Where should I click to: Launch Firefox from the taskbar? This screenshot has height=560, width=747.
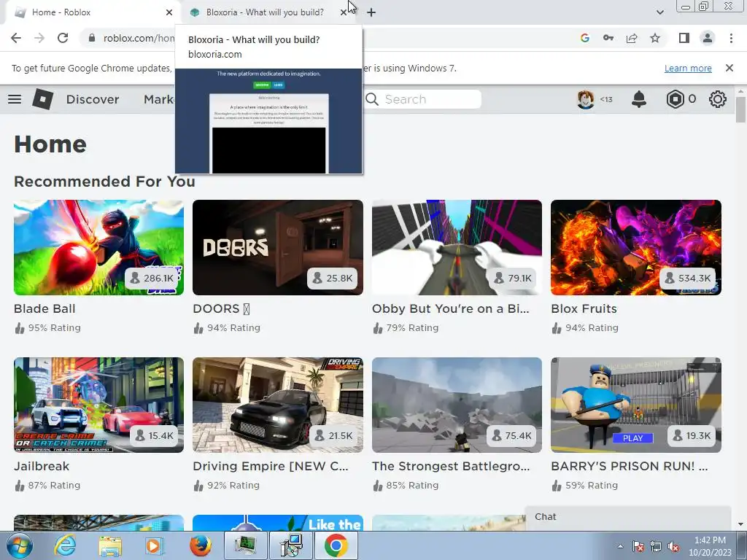click(x=200, y=545)
